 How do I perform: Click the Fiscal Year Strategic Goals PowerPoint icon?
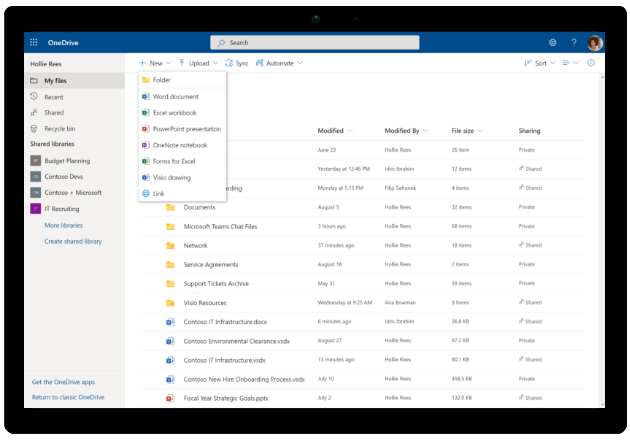coord(170,398)
